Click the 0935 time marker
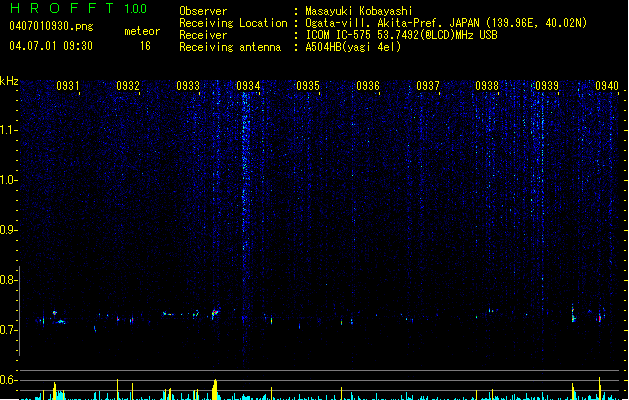The width and height of the screenshot is (629, 400). 308,86
